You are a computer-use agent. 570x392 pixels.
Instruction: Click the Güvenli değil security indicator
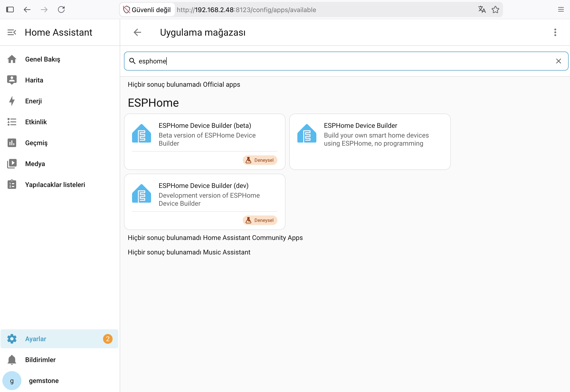[147, 10]
